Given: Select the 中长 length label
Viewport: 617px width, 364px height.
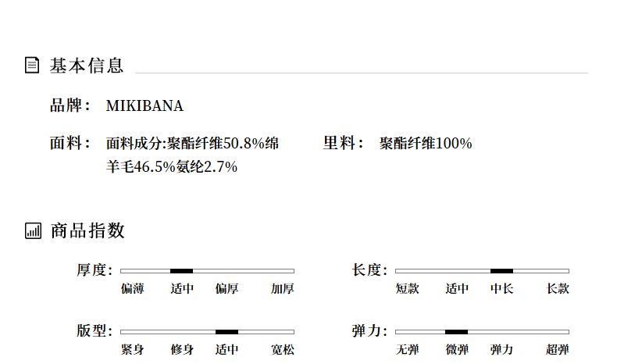Looking at the screenshot, I should coord(501,289).
